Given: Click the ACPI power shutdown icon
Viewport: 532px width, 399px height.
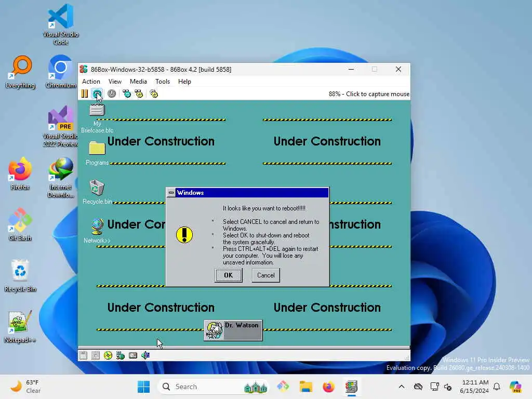Looking at the screenshot, I should pyautogui.click(x=112, y=94).
